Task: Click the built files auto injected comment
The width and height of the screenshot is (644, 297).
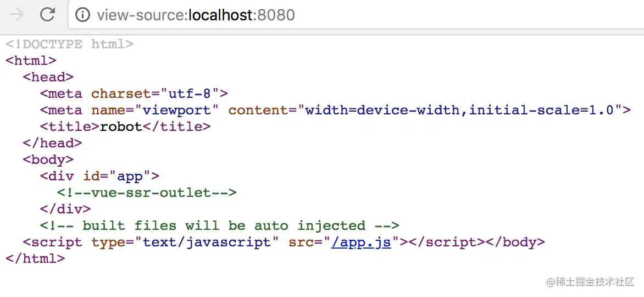Action: coord(220,226)
